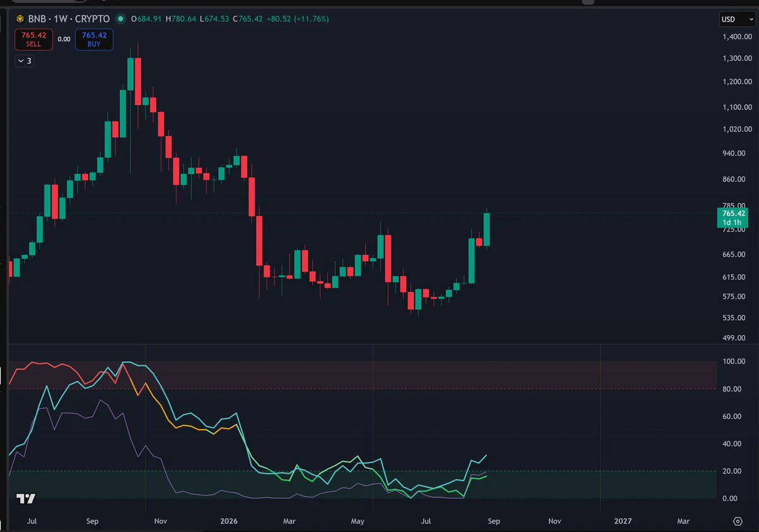The width and height of the screenshot is (759, 532).
Task: Open chart settings gear icon at bottom right
Action: 737,521
